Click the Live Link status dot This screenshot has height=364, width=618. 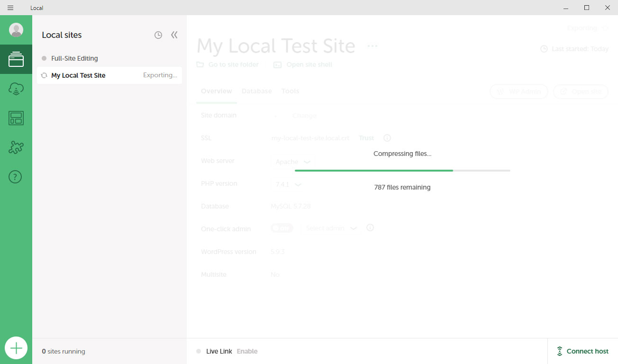199,351
